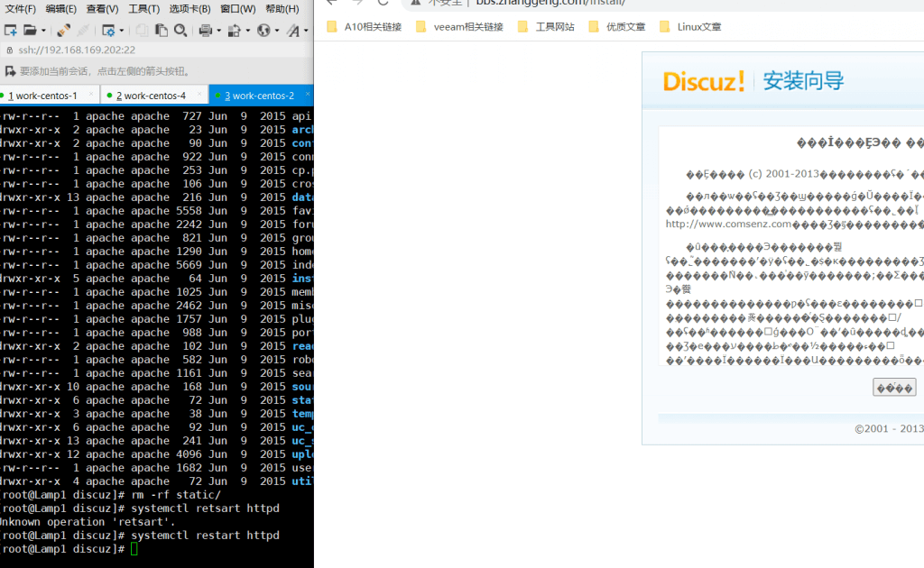
Task: Click the add-current-session arrow icon
Action: click(x=10, y=71)
